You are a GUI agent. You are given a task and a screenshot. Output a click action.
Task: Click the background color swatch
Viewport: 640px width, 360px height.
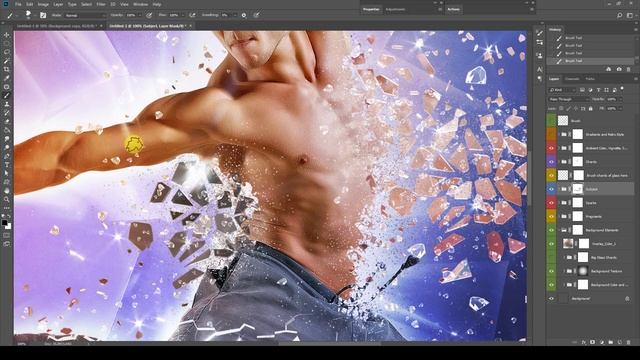9,226
